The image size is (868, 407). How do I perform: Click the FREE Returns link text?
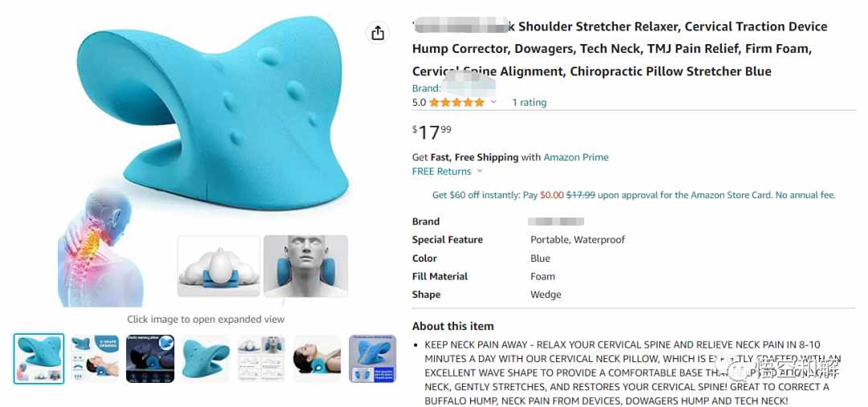point(441,172)
